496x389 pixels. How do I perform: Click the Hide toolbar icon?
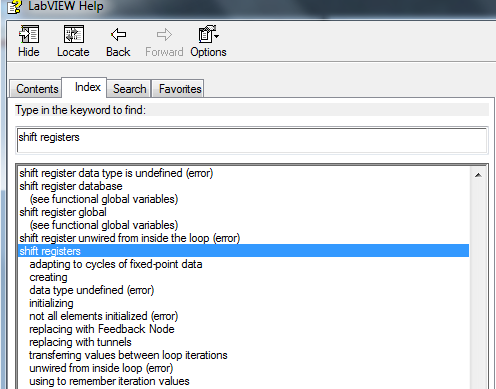tap(29, 34)
